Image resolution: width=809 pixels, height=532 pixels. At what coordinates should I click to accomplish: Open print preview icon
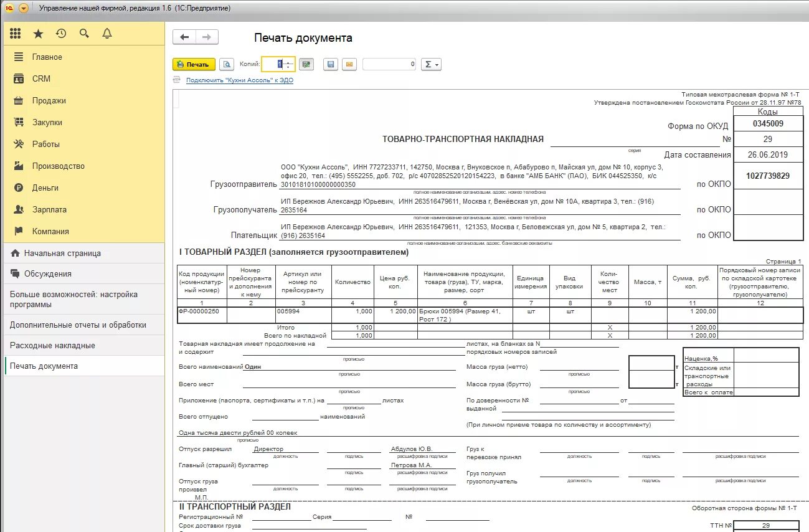(x=227, y=64)
